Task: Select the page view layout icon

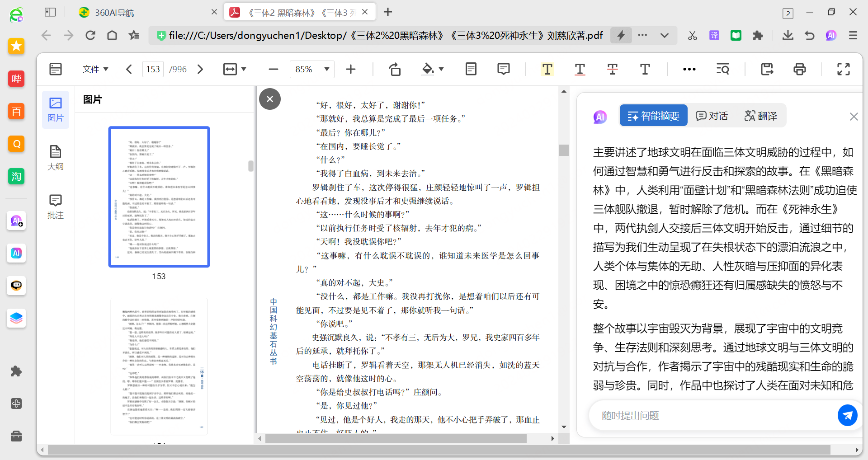Action: 471,69
